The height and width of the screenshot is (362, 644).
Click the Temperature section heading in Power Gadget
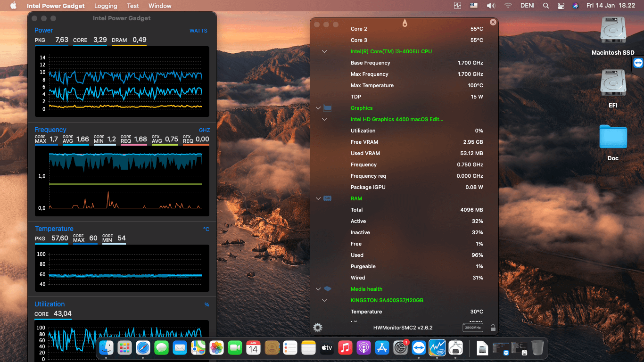coord(54,229)
